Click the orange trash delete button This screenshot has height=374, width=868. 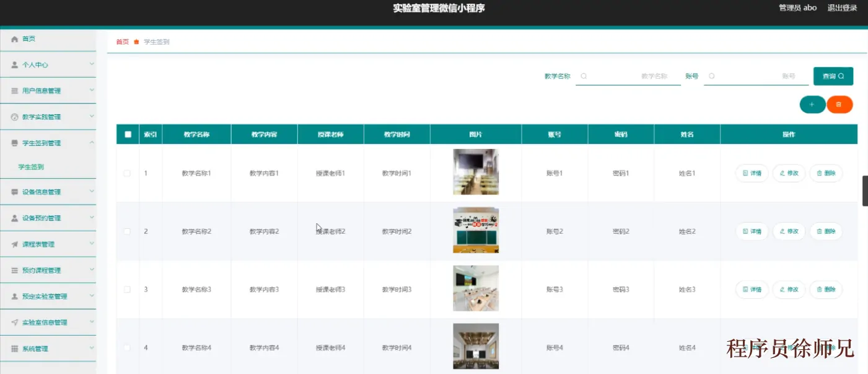840,105
